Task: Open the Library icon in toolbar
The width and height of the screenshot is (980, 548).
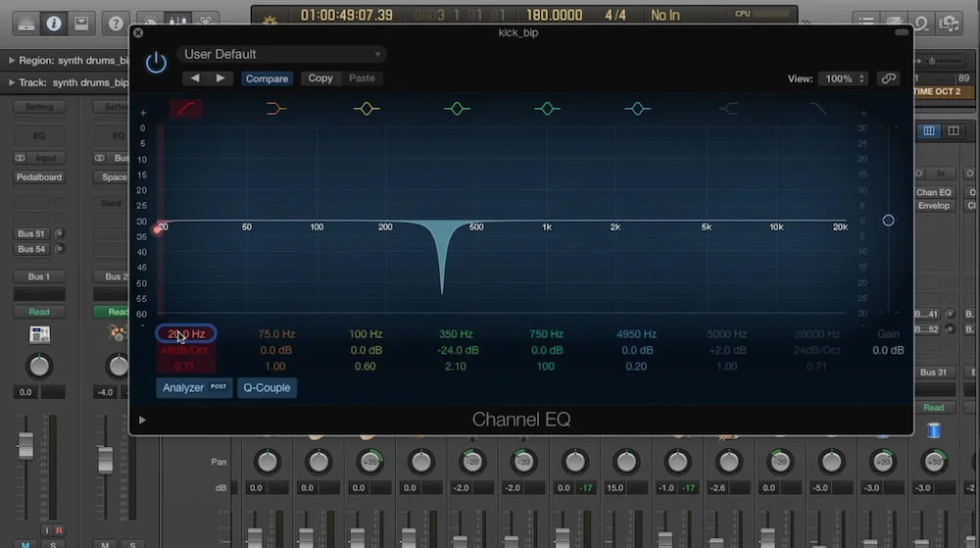Action: pyautogui.click(x=26, y=24)
